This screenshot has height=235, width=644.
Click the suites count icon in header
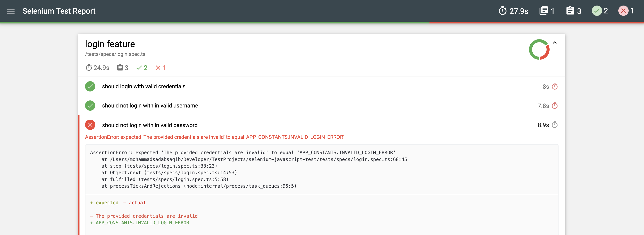(x=544, y=11)
